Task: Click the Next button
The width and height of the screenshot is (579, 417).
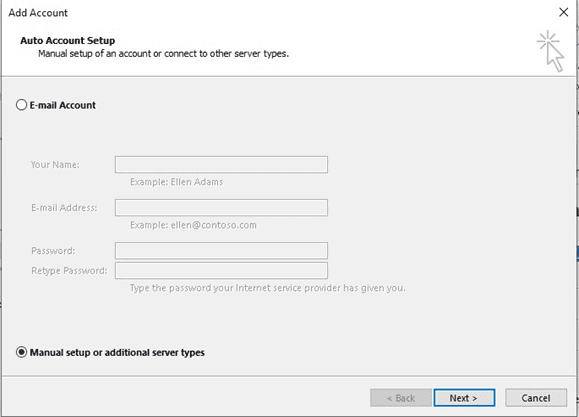Action: coord(464,398)
